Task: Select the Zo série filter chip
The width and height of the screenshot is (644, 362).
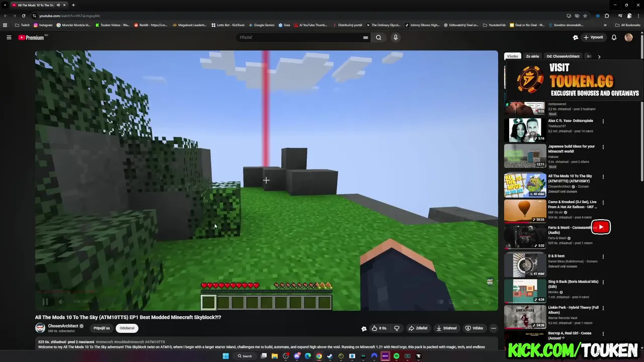Action: coord(532,56)
